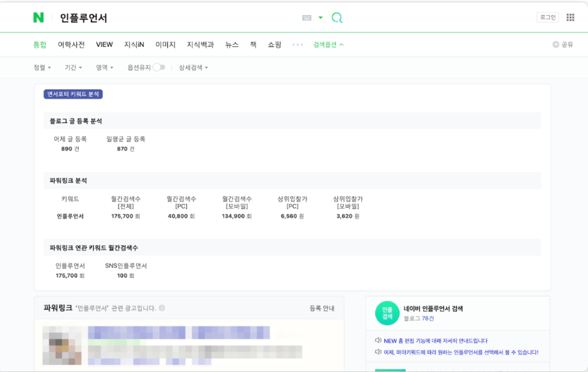Click the mobile monthly searches value 134,900 회
This screenshot has width=588, height=372.
coord(236,216)
